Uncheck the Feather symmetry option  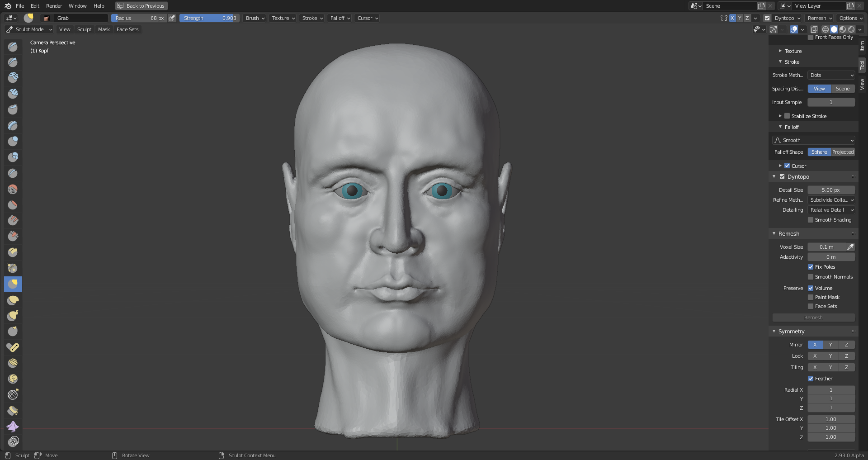tap(811, 379)
